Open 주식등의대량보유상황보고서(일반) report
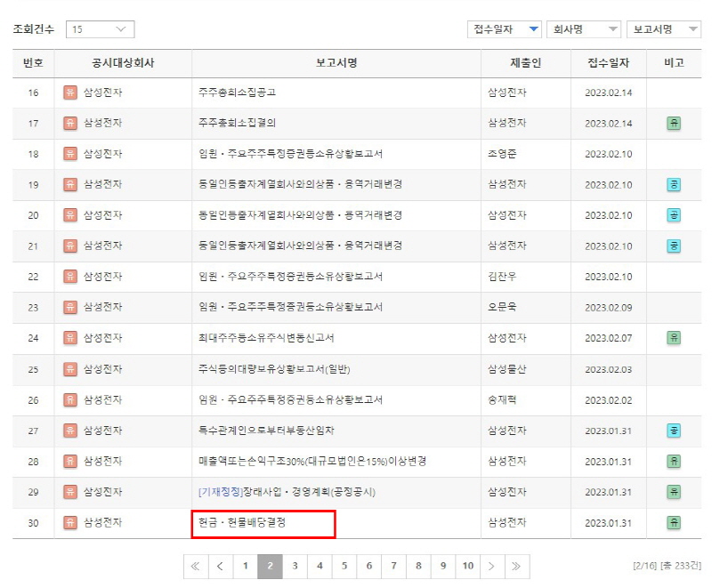 (x=274, y=369)
